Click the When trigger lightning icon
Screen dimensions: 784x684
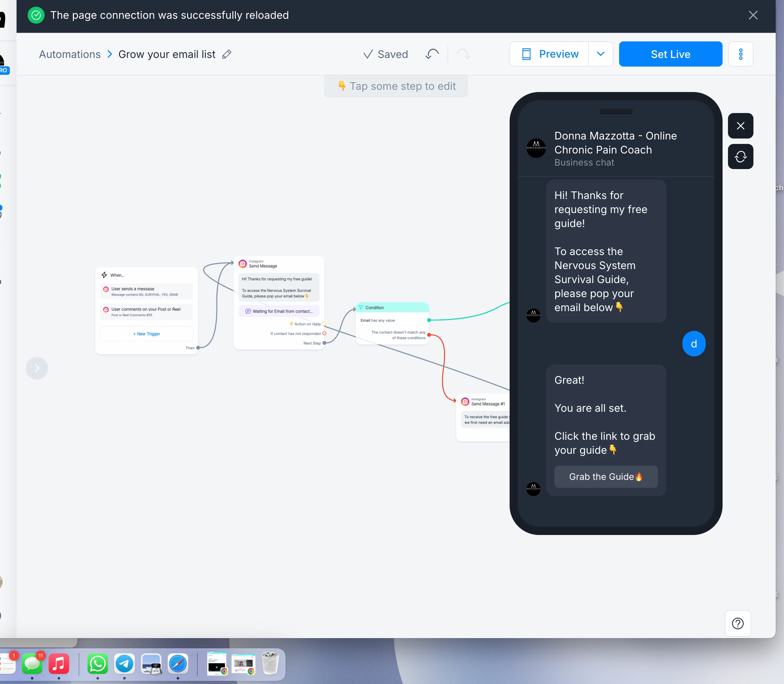point(104,275)
